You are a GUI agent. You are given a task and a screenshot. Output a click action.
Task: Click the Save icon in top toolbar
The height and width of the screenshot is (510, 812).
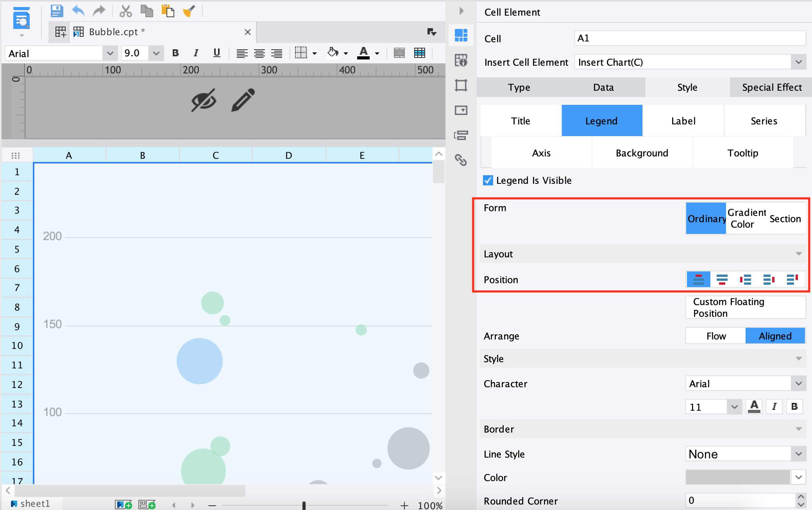click(57, 11)
